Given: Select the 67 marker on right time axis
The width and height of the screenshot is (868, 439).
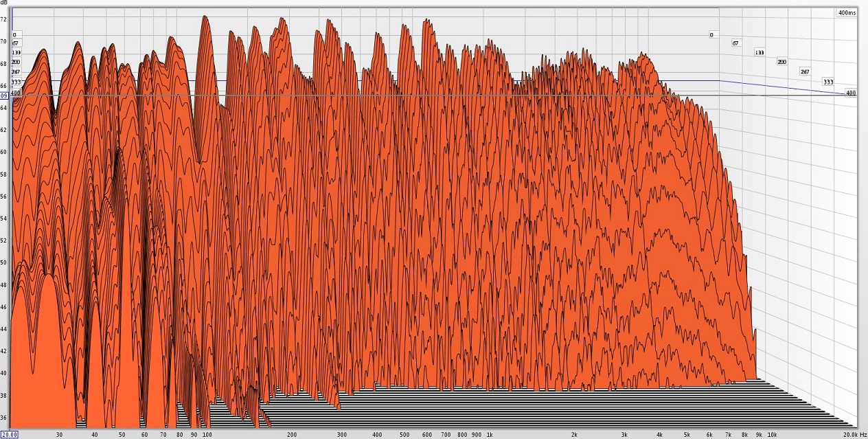Looking at the screenshot, I should click(x=735, y=43).
